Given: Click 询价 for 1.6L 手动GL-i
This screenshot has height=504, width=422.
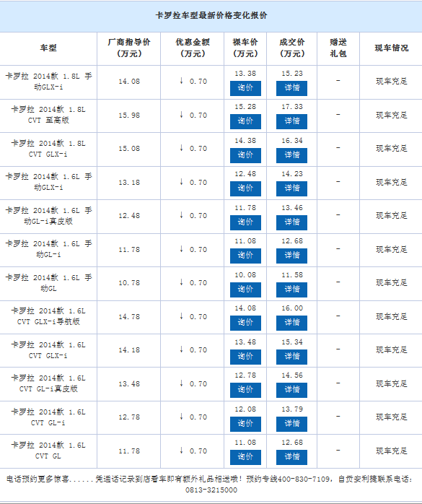Looking at the screenshot, I should tap(245, 256).
